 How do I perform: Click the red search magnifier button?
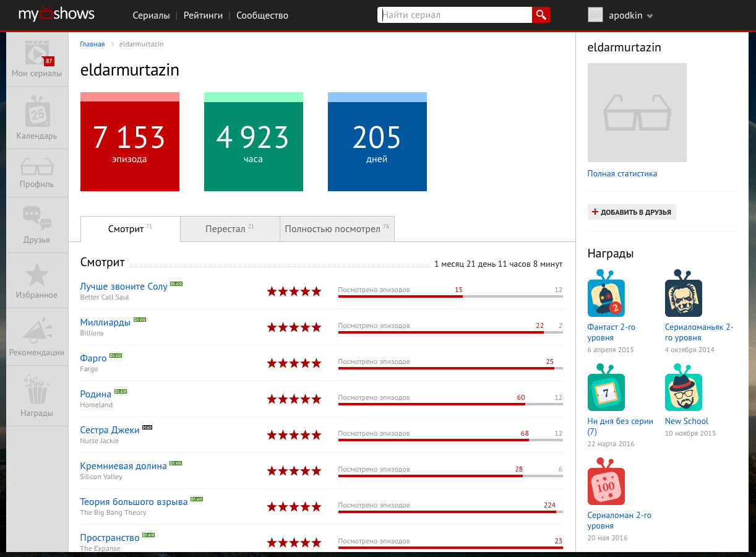[x=541, y=15]
